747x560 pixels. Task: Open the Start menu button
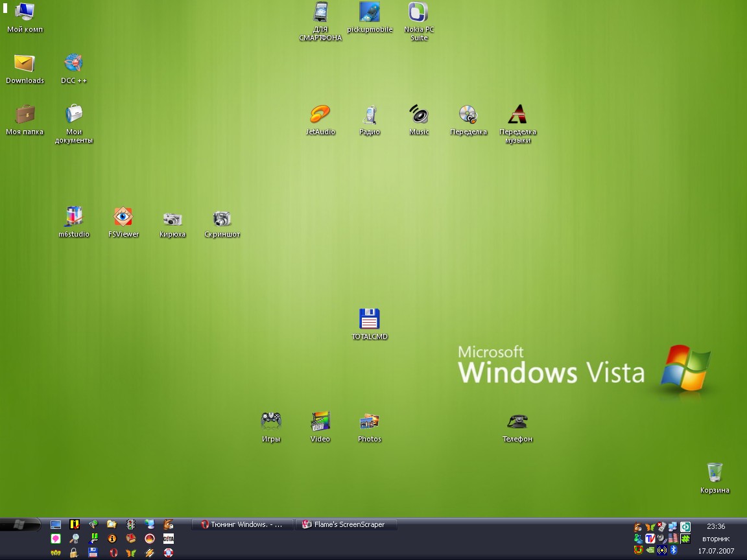coord(19,524)
